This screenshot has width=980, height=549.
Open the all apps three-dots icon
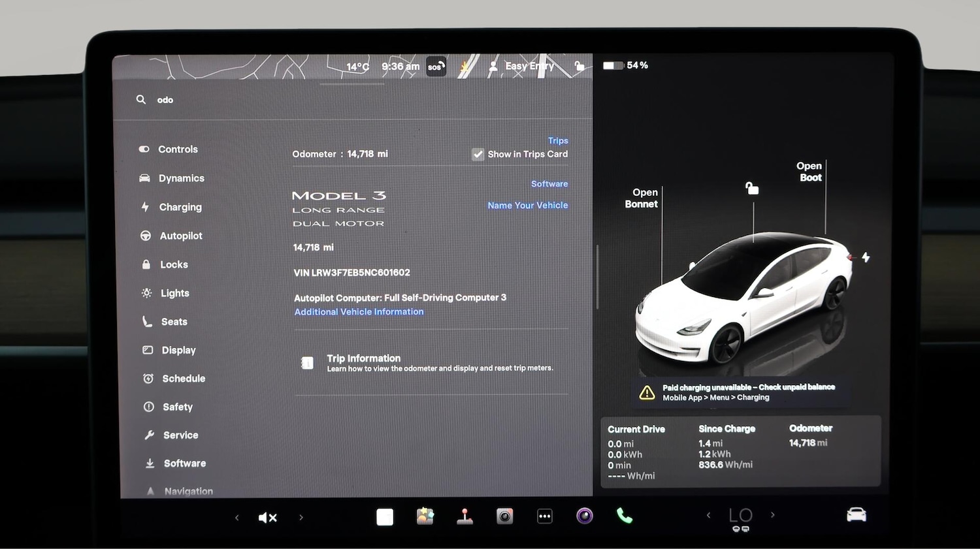click(545, 516)
